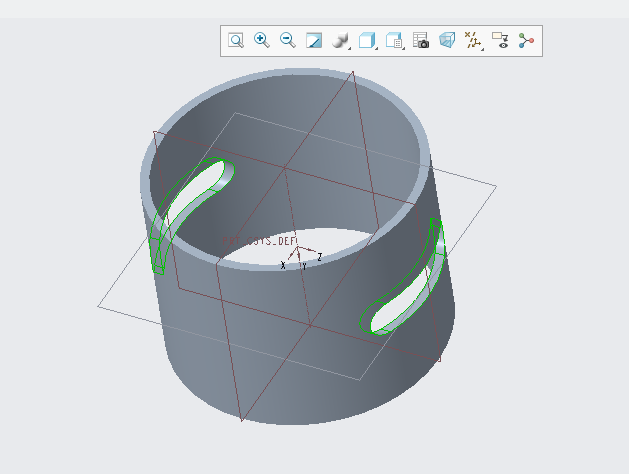
Task: Repaint the graphics window
Action: [314, 41]
